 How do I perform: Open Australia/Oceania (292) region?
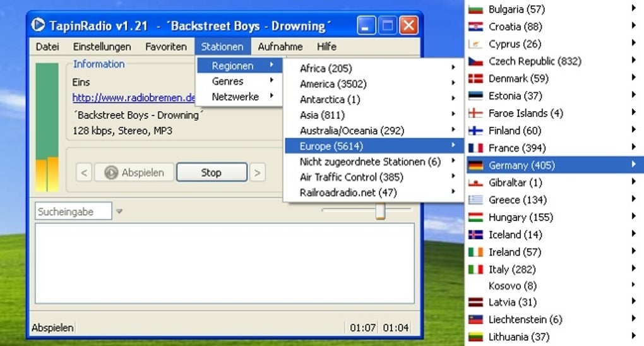pyautogui.click(x=374, y=131)
